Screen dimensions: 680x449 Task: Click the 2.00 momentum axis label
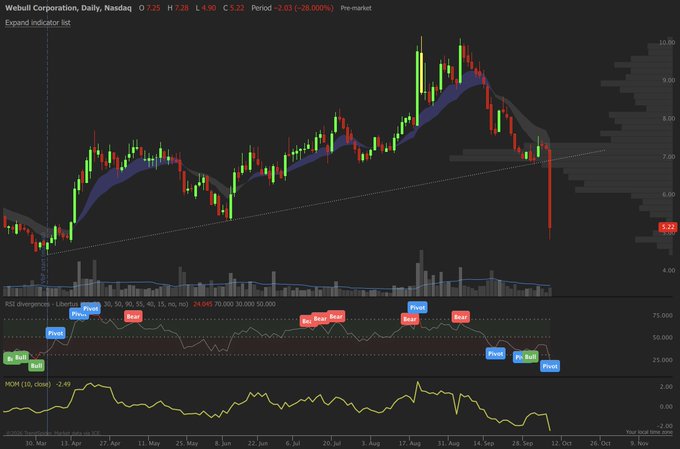click(666, 387)
